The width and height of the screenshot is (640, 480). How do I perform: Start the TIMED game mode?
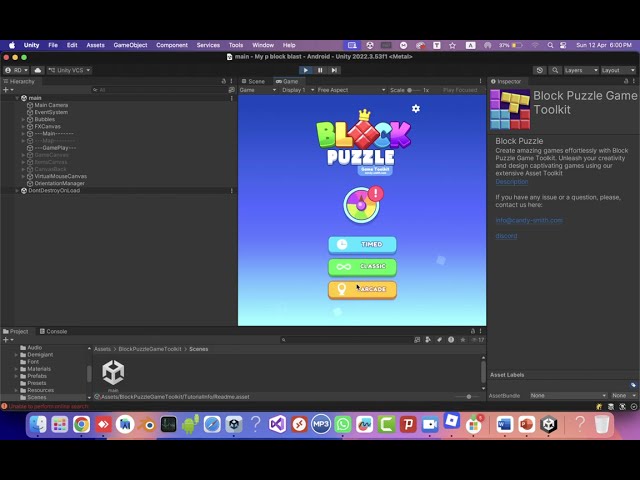(x=362, y=244)
